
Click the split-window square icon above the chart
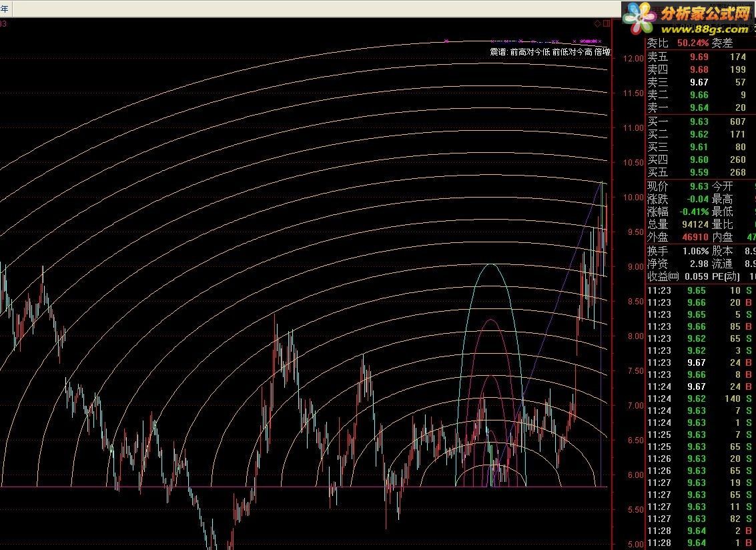point(607,23)
